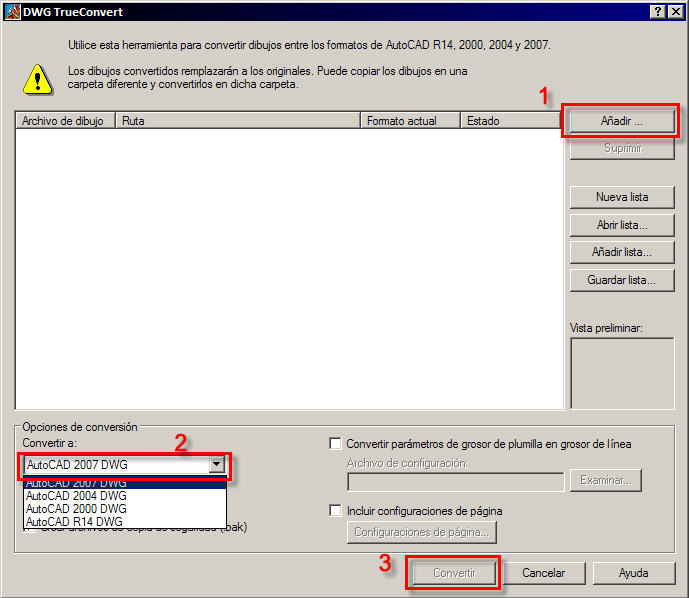Click the Suprimir button
The width and height of the screenshot is (689, 598).
[x=622, y=149]
